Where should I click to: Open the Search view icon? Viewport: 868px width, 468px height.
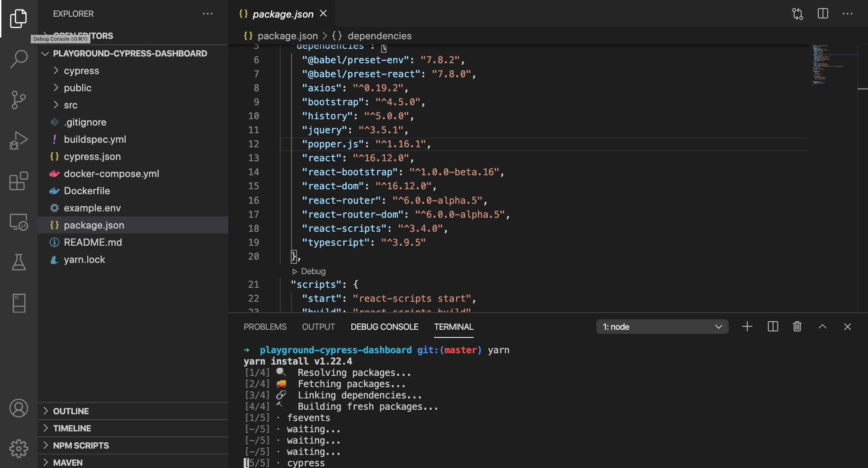pos(19,59)
